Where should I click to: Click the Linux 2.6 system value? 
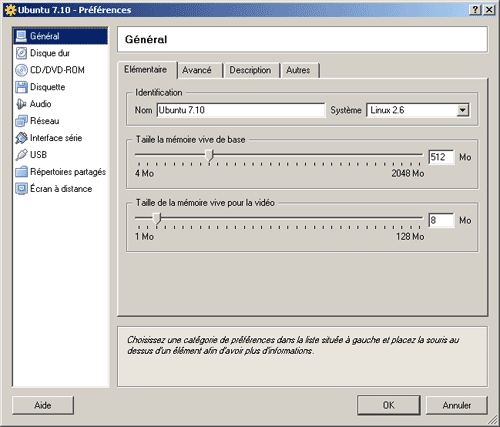[387, 110]
